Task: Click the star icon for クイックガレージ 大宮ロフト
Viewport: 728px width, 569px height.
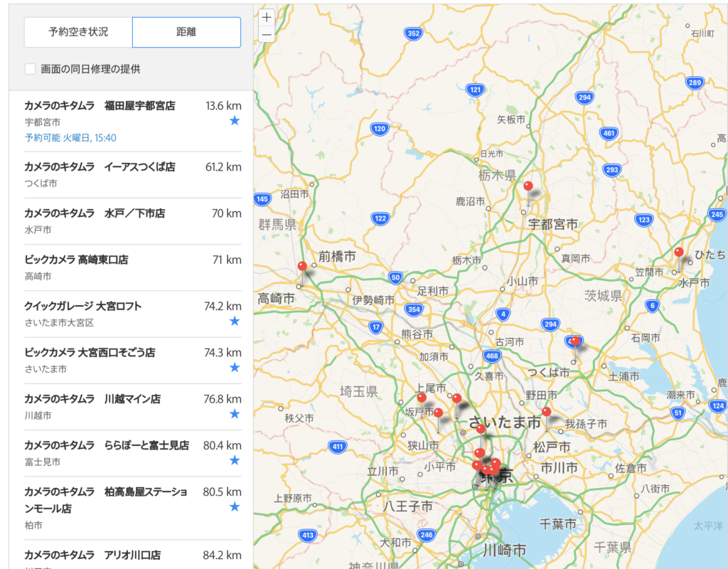Action: pyautogui.click(x=235, y=321)
